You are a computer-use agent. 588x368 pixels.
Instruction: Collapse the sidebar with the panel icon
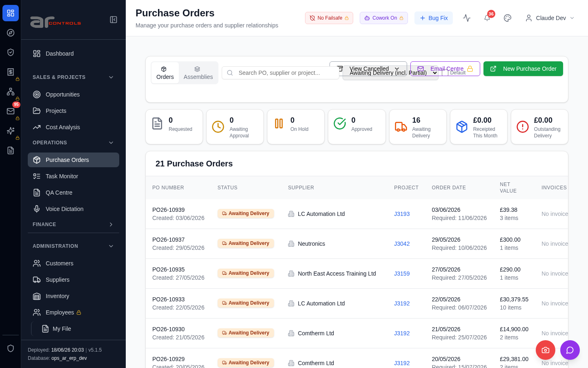(x=114, y=20)
